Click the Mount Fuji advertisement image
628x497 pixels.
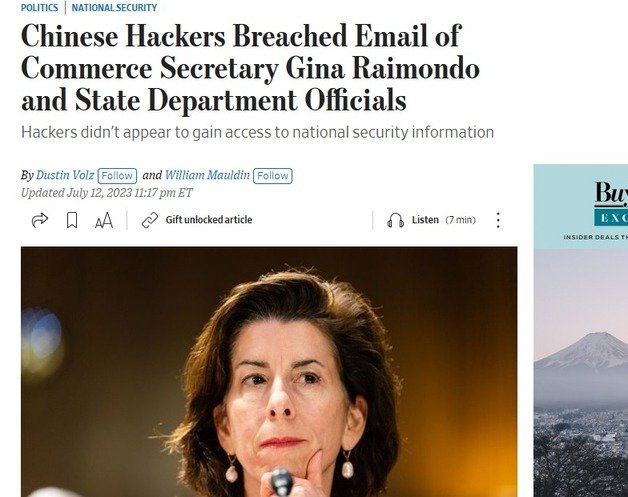(581, 372)
